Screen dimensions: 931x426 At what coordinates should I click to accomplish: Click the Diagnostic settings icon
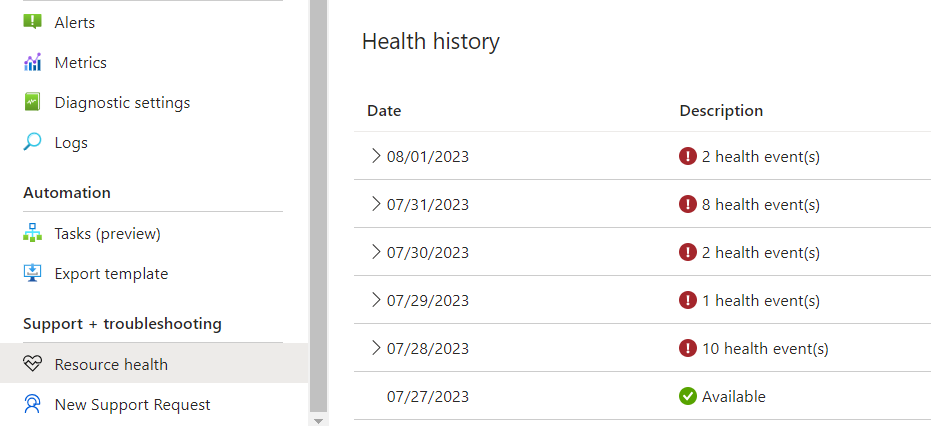coord(32,102)
